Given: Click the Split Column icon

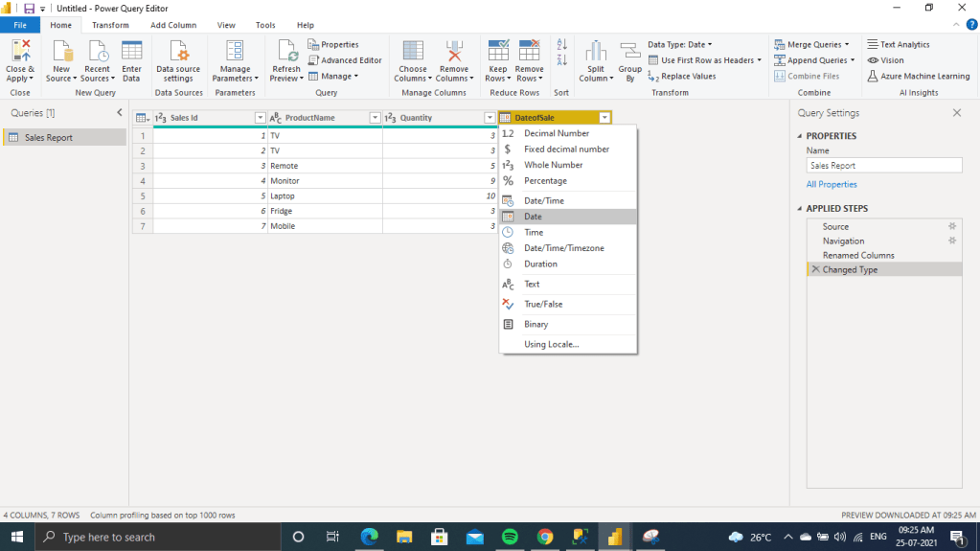Looking at the screenshot, I should tap(596, 52).
